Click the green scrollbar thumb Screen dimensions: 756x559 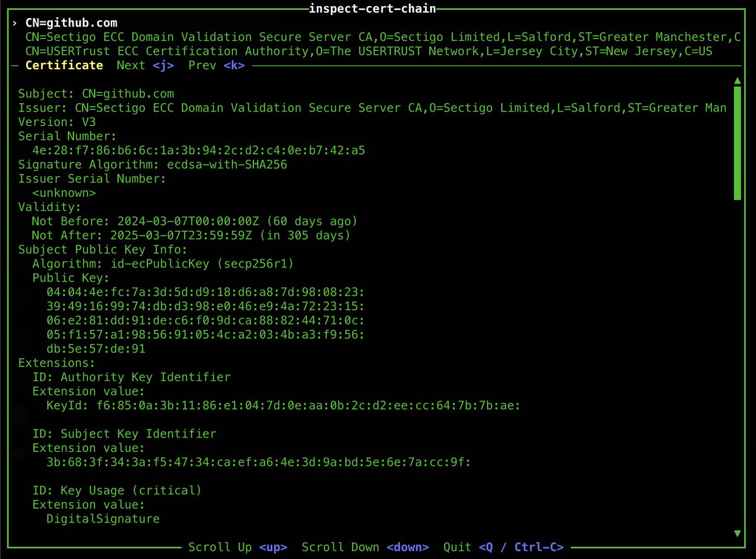point(737,144)
